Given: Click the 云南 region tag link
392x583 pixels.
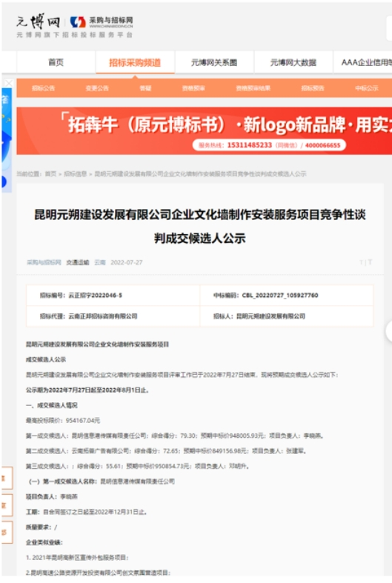Looking at the screenshot, I should tap(100, 262).
